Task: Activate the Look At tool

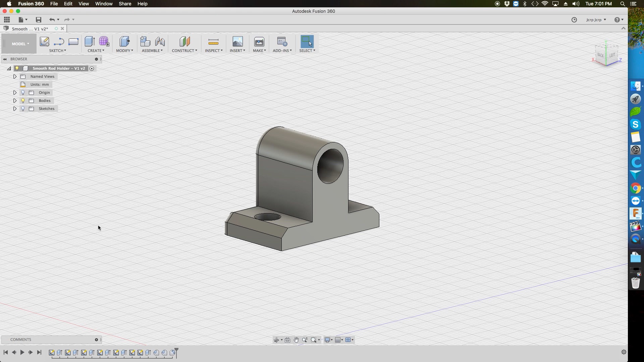Action: (x=287, y=340)
